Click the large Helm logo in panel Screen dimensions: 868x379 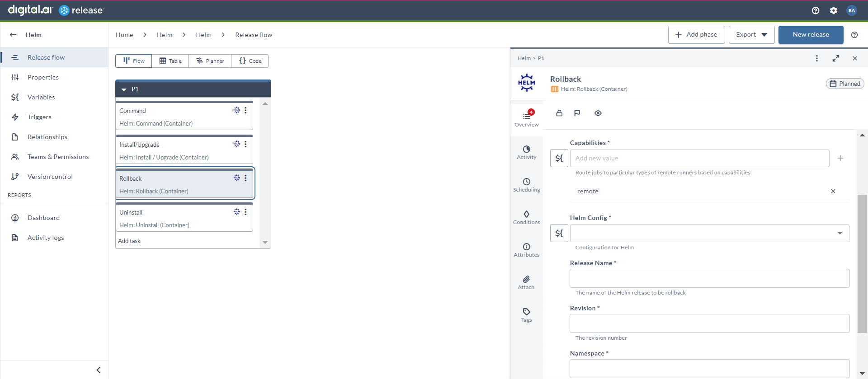tap(527, 83)
